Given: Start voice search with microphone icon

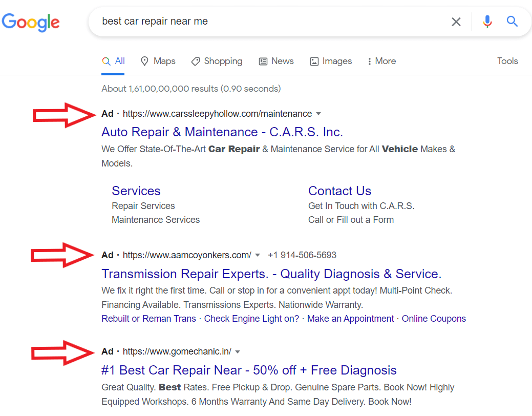Looking at the screenshot, I should (487, 22).
